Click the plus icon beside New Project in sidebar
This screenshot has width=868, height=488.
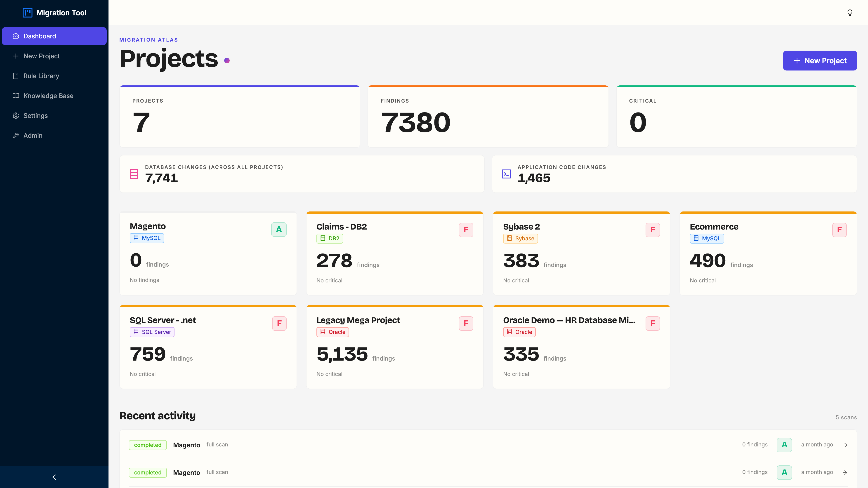coord(16,56)
